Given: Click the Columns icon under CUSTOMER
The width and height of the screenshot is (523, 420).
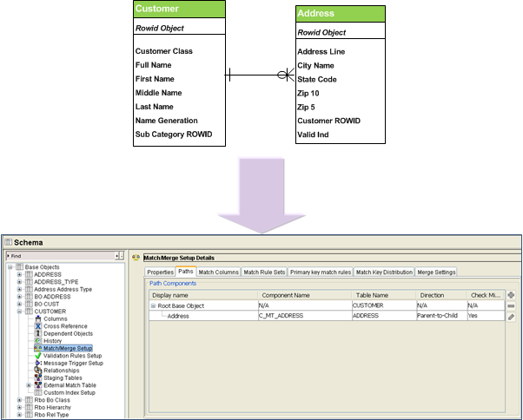Looking at the screenshot, I should coord(38,318).
